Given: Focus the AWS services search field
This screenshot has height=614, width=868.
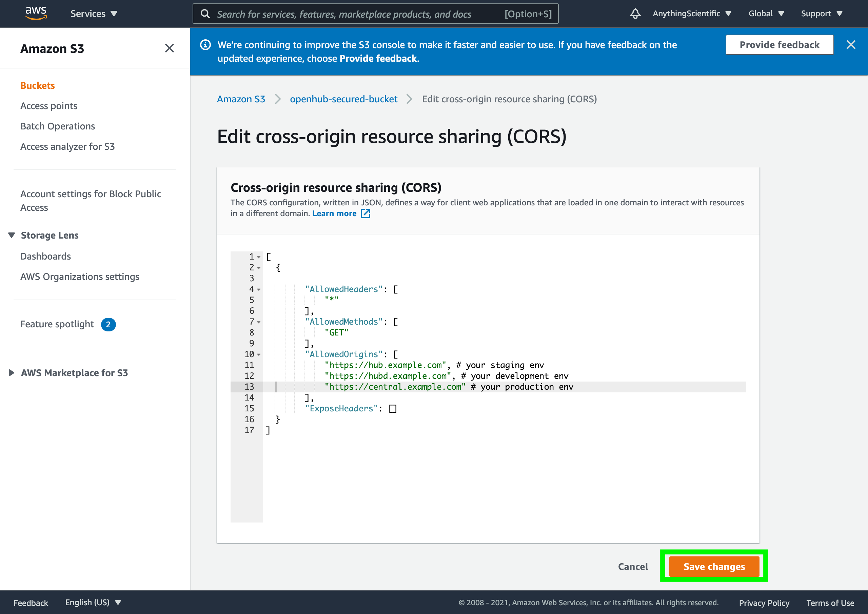Looking at the screenshot, I should coord(375,14).
